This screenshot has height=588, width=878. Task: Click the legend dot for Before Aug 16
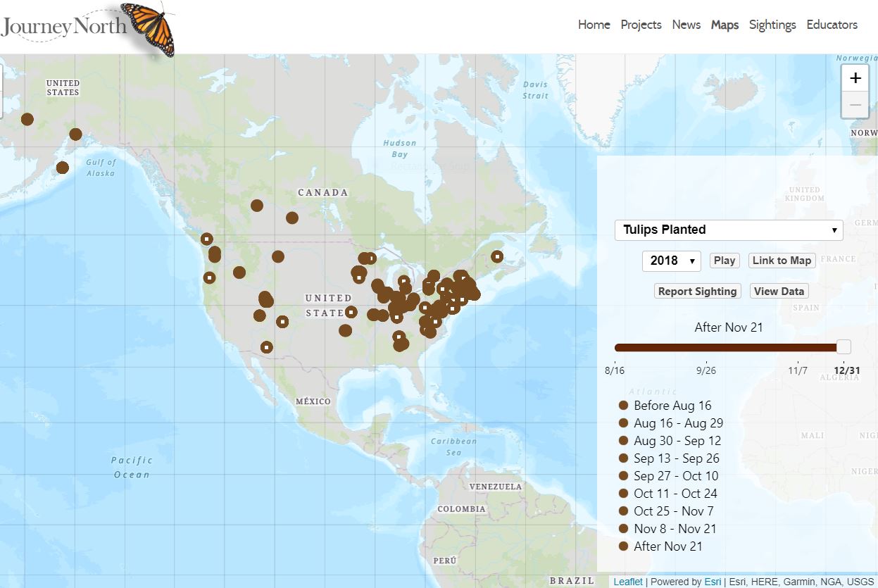pos(622,405)
